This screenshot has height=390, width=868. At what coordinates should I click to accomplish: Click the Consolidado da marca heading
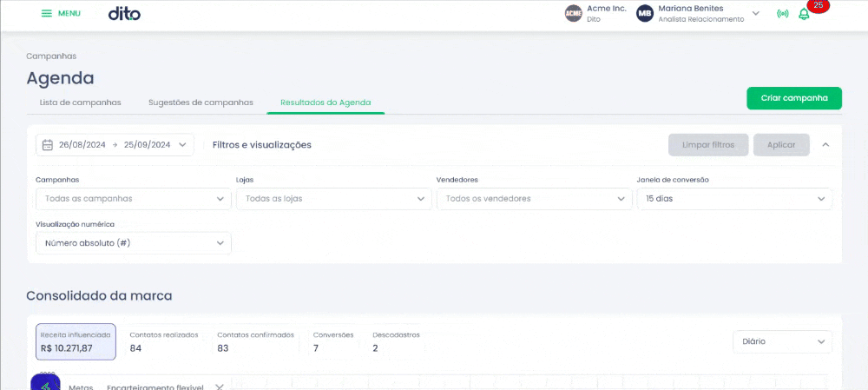click(x=100, y=296)
